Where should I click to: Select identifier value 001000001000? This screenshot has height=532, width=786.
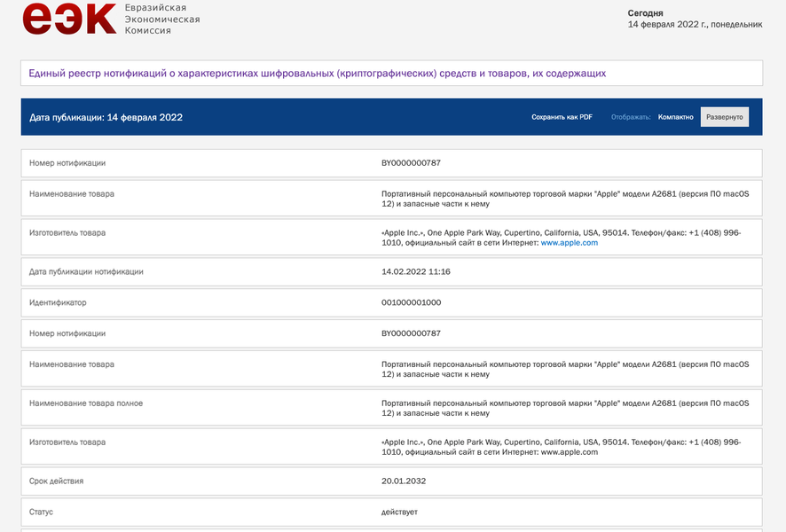coord(411,302)
